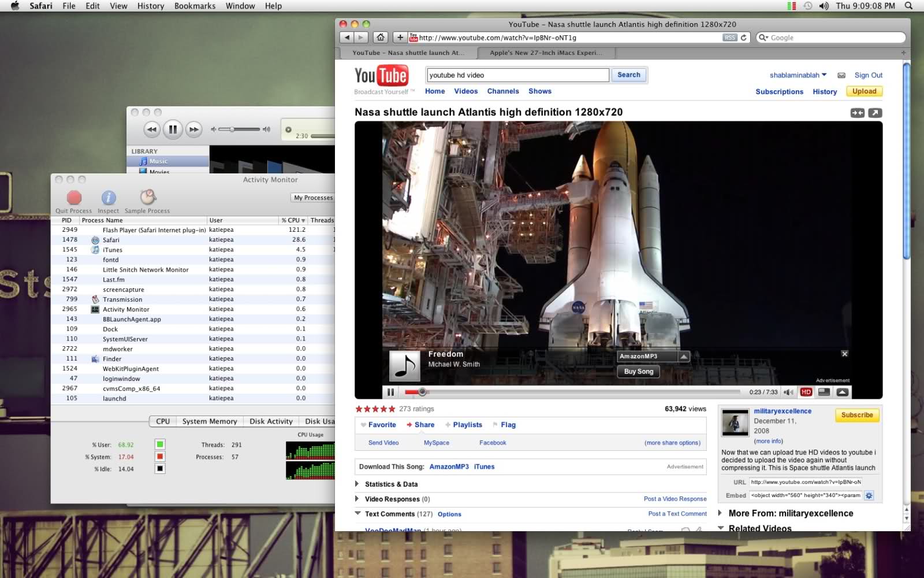Click the iTunes volume slider

pyautogui.click(x=240, y=129)
